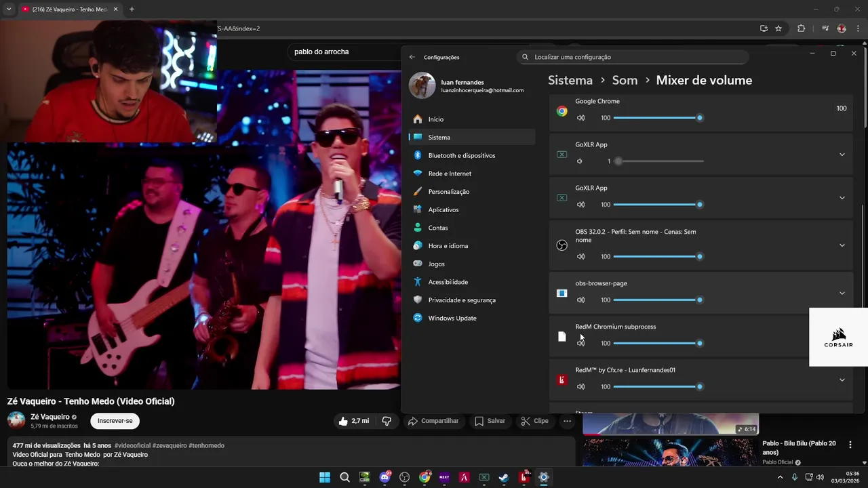
Task: Open Windows Update settings
Action: pyautogui.click(x=472, y=318)
